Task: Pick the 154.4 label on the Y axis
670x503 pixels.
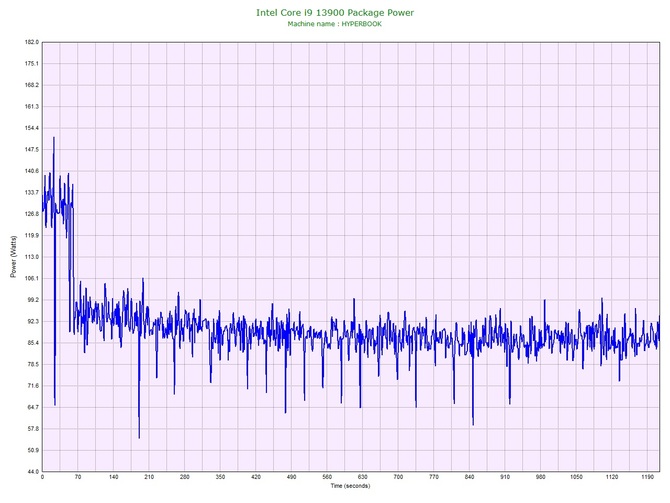Action: pos(30,128)
